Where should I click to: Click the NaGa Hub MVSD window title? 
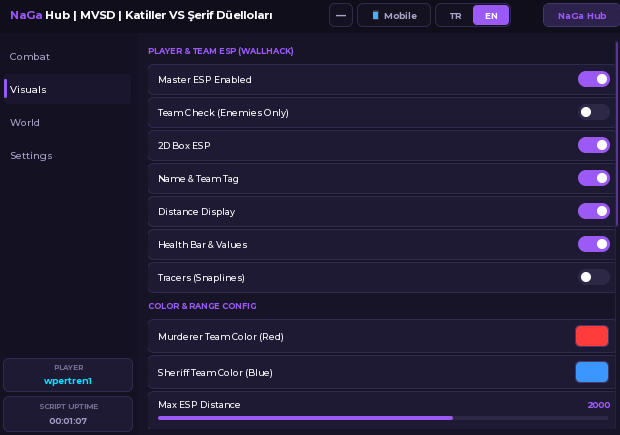coord(141,15)
